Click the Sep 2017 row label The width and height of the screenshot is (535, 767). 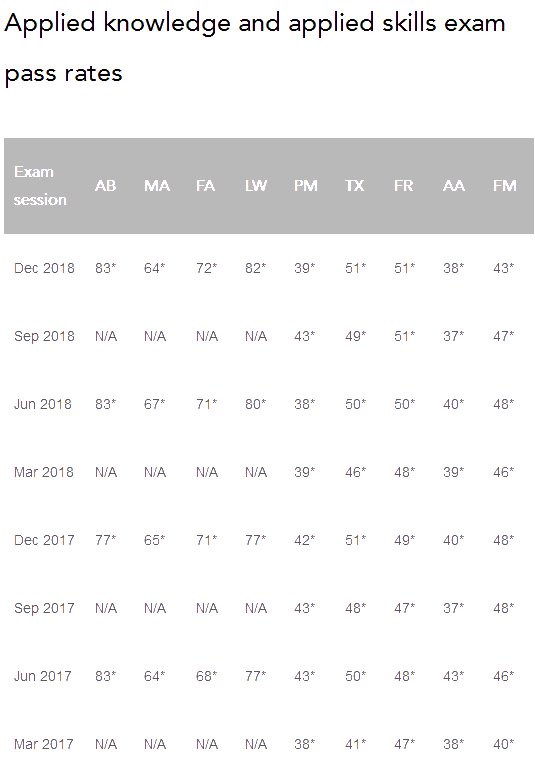44,609
